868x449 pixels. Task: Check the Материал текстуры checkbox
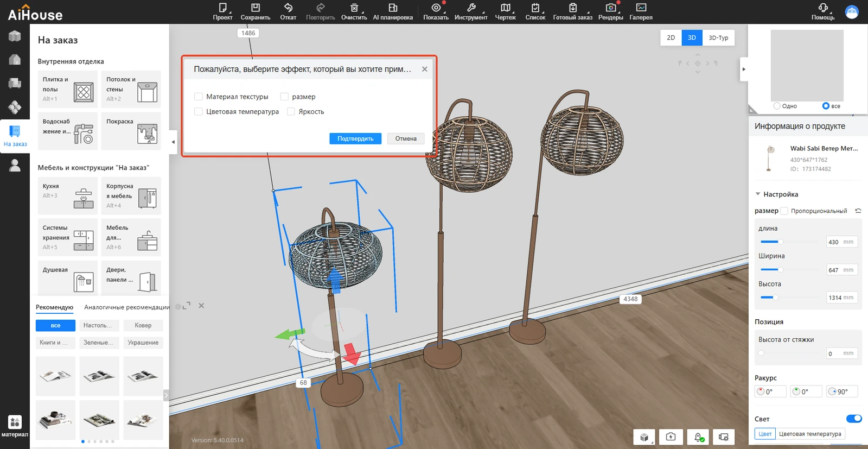[199, 97]
